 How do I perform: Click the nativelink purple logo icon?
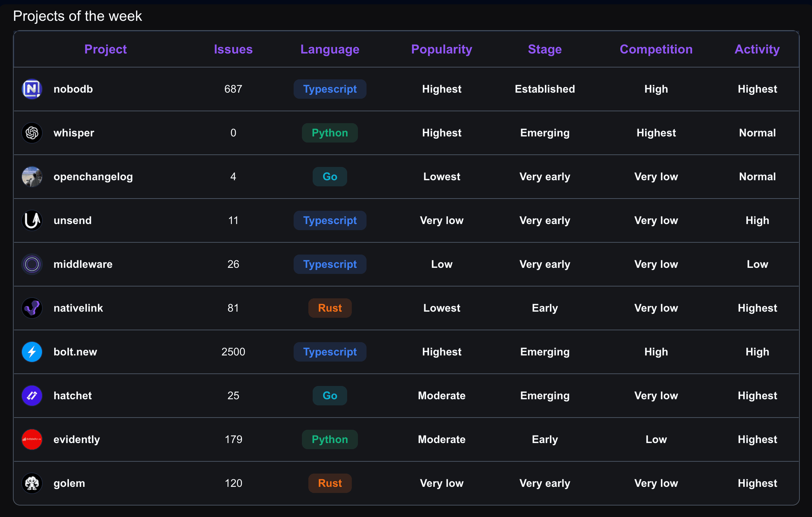32,308
